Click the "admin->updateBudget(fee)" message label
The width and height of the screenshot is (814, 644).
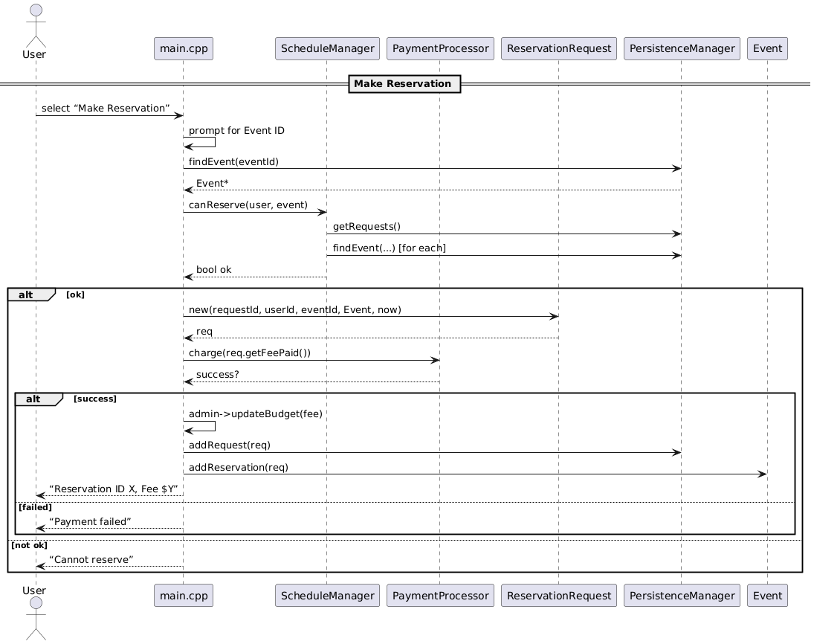pos(255,413)
